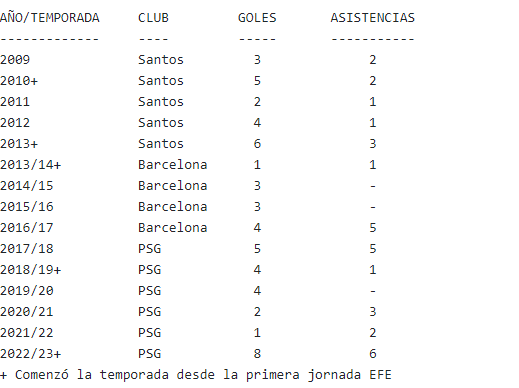This screenshot has height=388, width=519.
Task: Click goals value 8 for 2022/23+
Action: [257, 354]
